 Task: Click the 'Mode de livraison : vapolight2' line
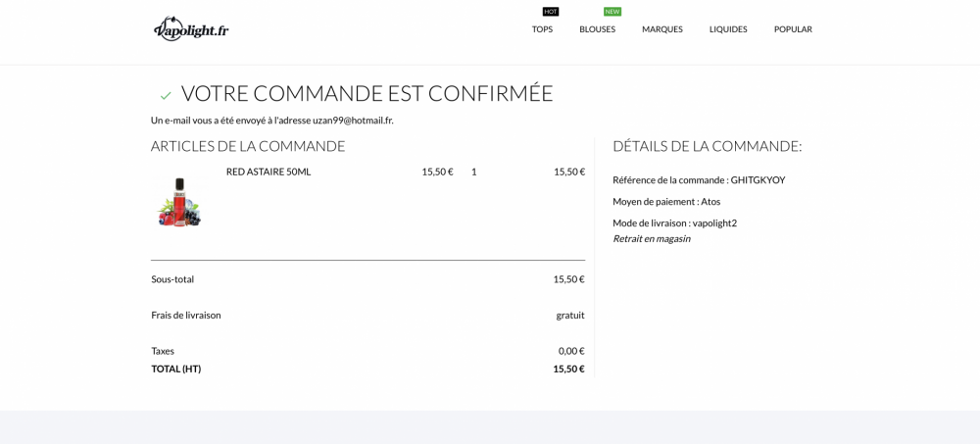pyautogui.click(x=674, y=223)
